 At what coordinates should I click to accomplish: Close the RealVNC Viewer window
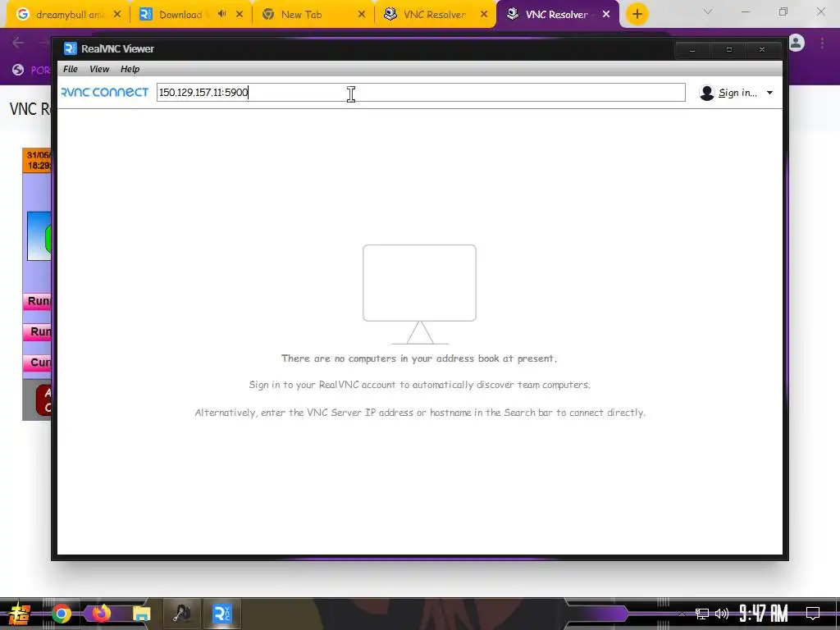[762, 50]
